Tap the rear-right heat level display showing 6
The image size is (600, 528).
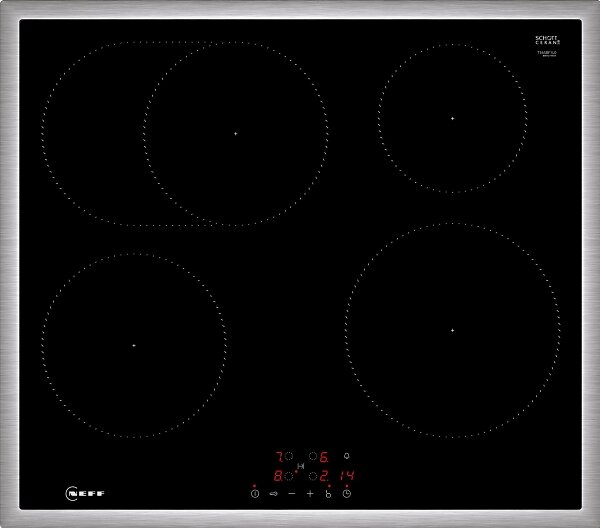point(324,456)
